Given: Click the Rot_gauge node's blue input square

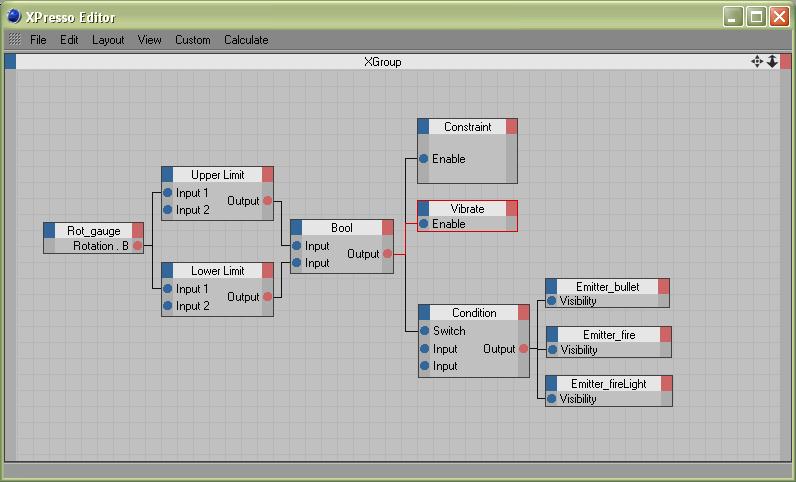Looking at the screenshot, I should pos(49,231).
